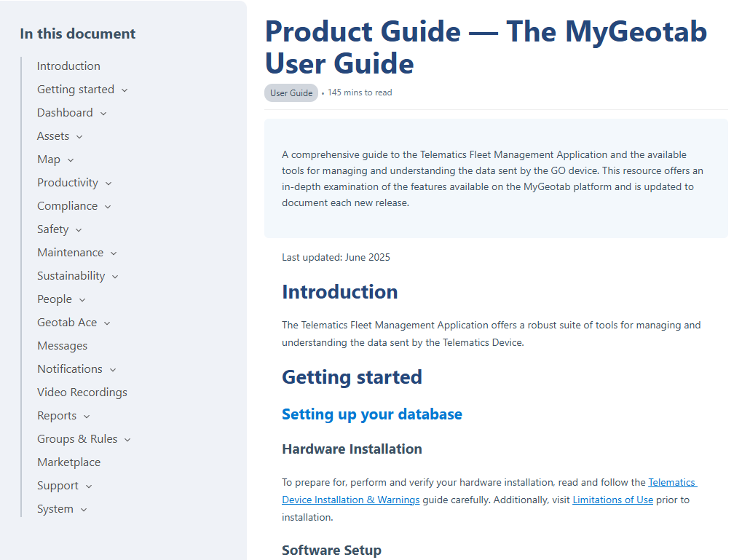This screenshot has height=560, width=750.
Task: Expand the Dashboard section chevron
Action: click(x=103, y=112)
